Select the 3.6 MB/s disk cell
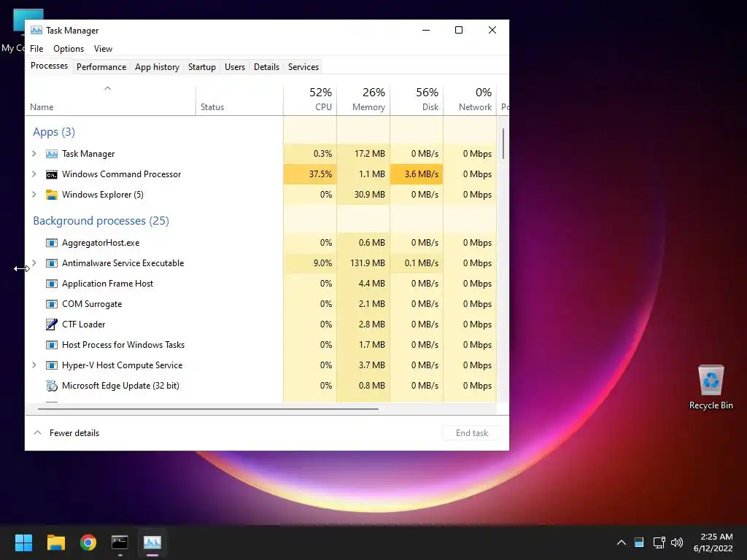 [417, 174]
